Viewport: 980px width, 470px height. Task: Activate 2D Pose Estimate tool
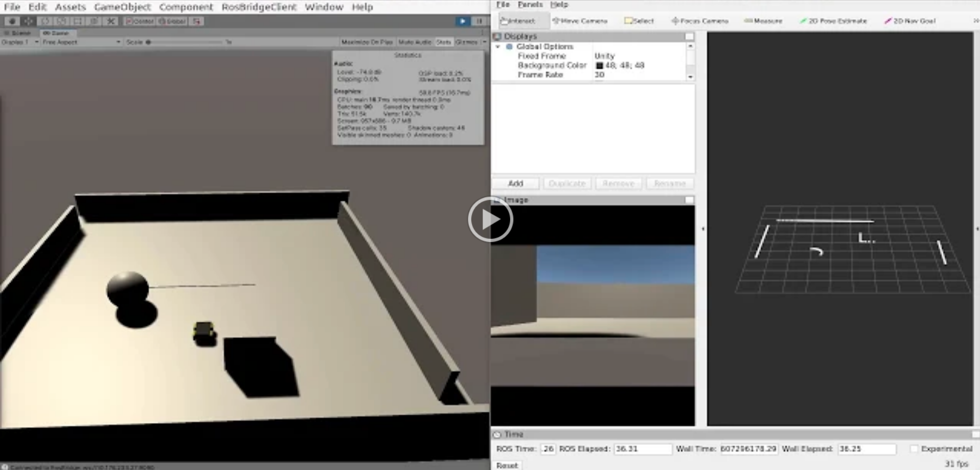click(x=833, y=21)
